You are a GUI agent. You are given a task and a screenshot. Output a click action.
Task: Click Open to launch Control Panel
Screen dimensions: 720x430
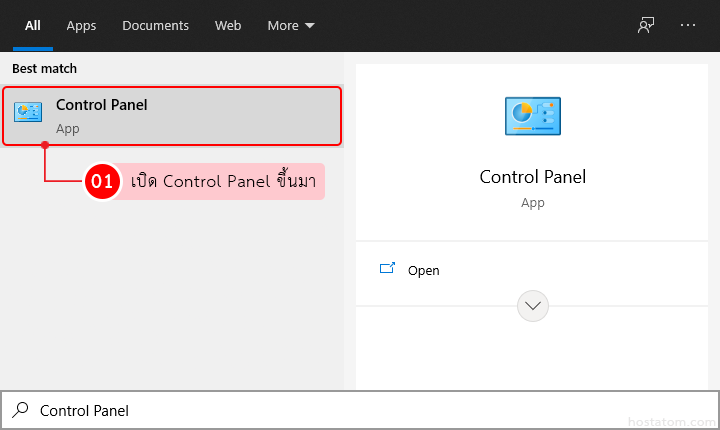[423, 270]
